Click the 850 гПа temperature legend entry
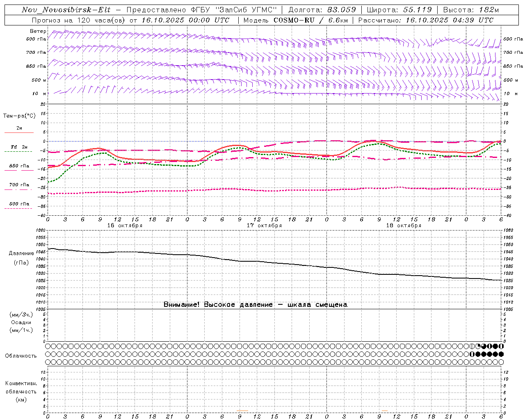This screenshot has width=525, height=420. click(x=19, y=166)
